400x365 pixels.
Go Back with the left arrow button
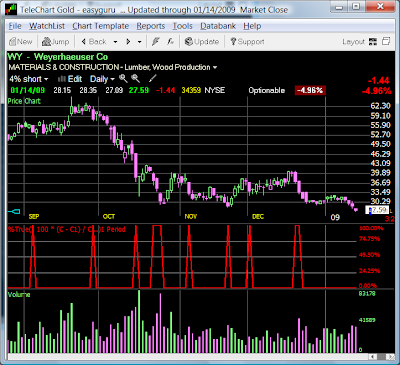(94, 42)
